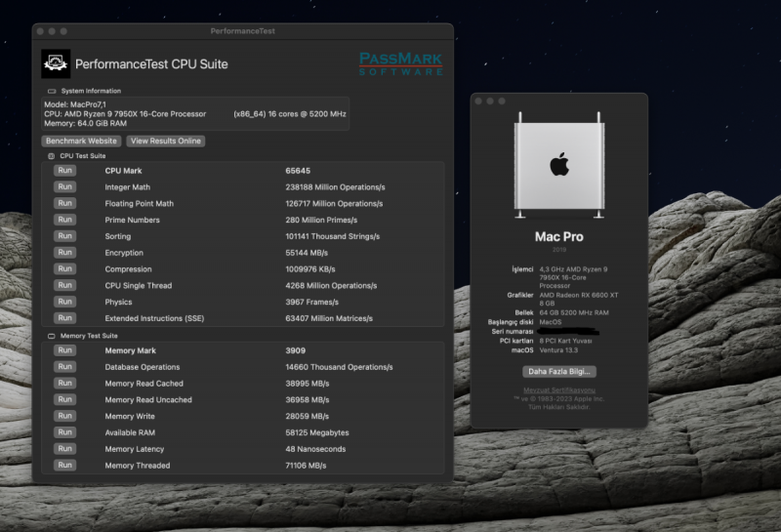Click the CPU Test Suite header icon
Screen dimensions: 781x532
(x=51, y=156)
